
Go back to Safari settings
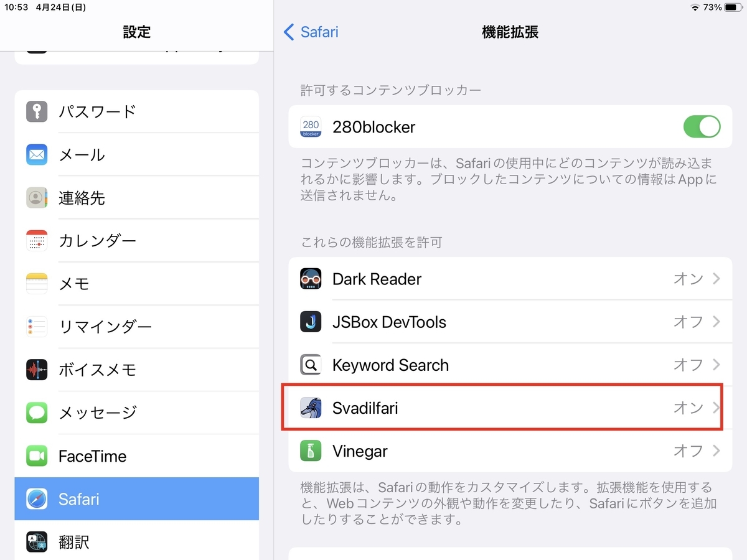(x=311, y=32)
